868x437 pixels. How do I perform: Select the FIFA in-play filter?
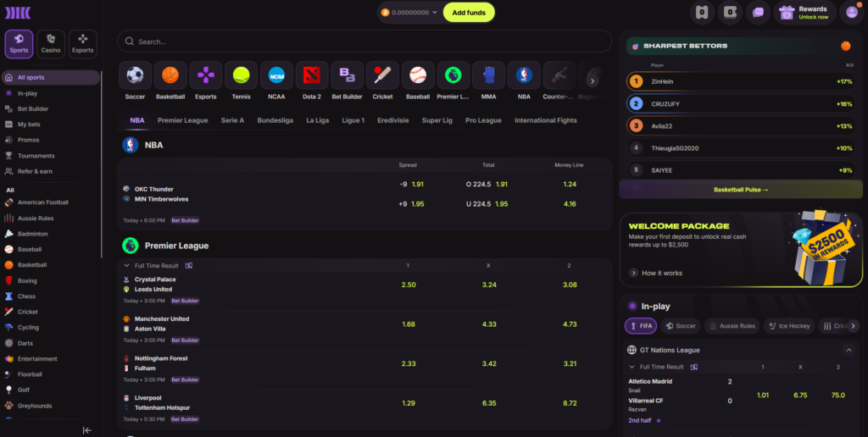click(641, 326)
